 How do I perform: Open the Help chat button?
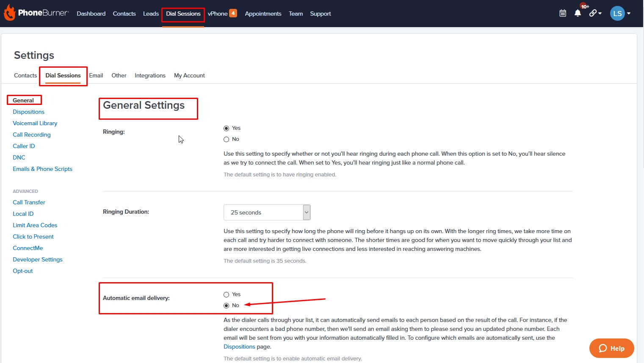click(x=611, y=348)
